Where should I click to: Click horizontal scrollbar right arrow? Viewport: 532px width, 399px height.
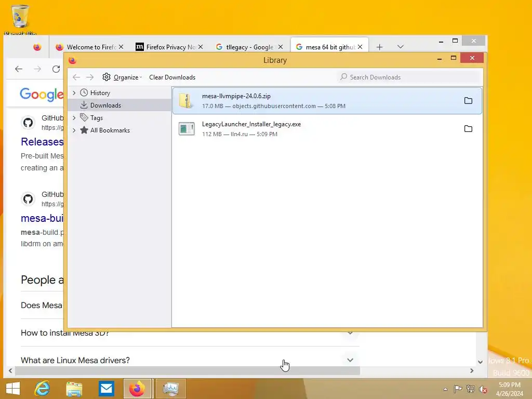pyautogui.click(x=472, y=371)
